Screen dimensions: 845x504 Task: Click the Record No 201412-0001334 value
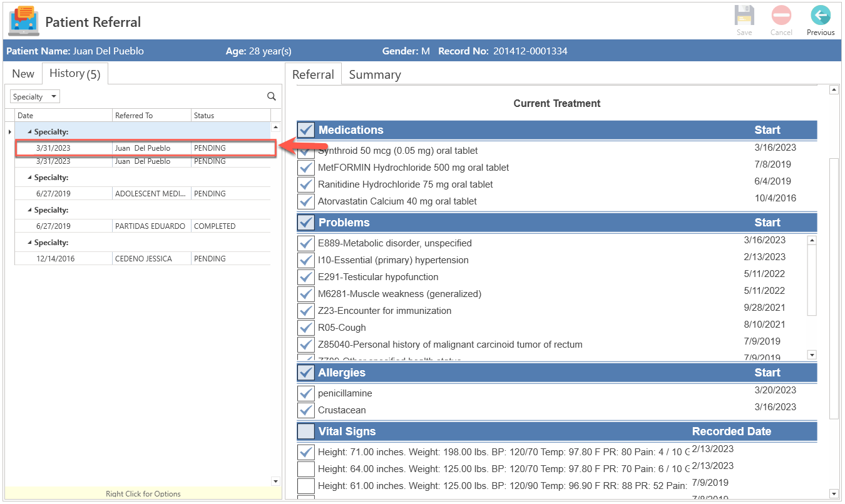530,51
